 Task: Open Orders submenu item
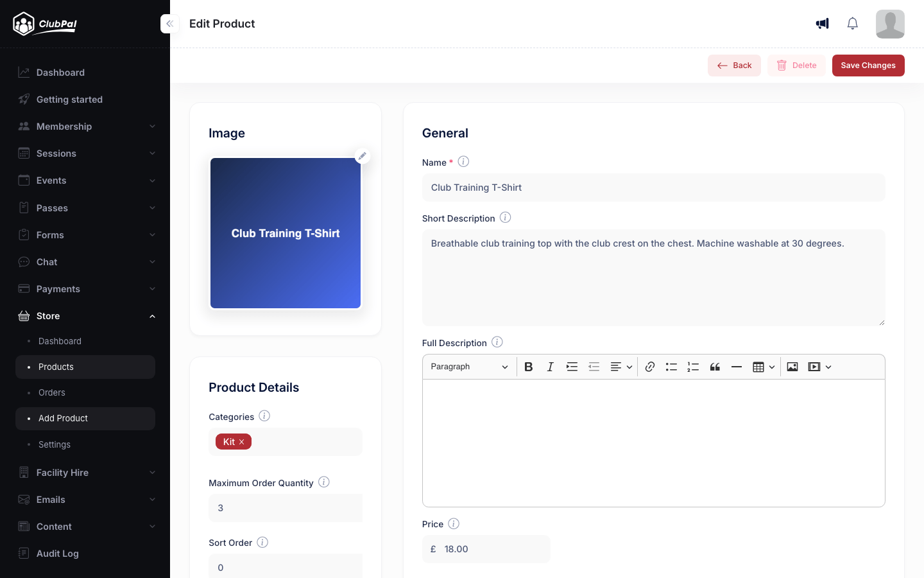[85, 392]
